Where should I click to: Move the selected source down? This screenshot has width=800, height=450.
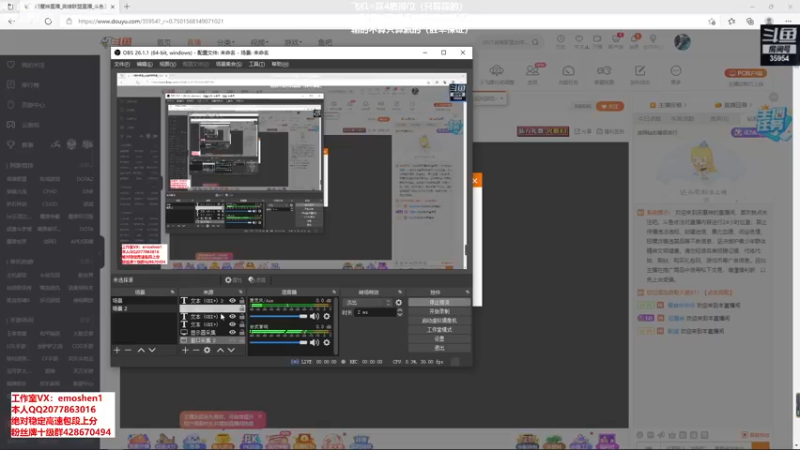(231, 350)
